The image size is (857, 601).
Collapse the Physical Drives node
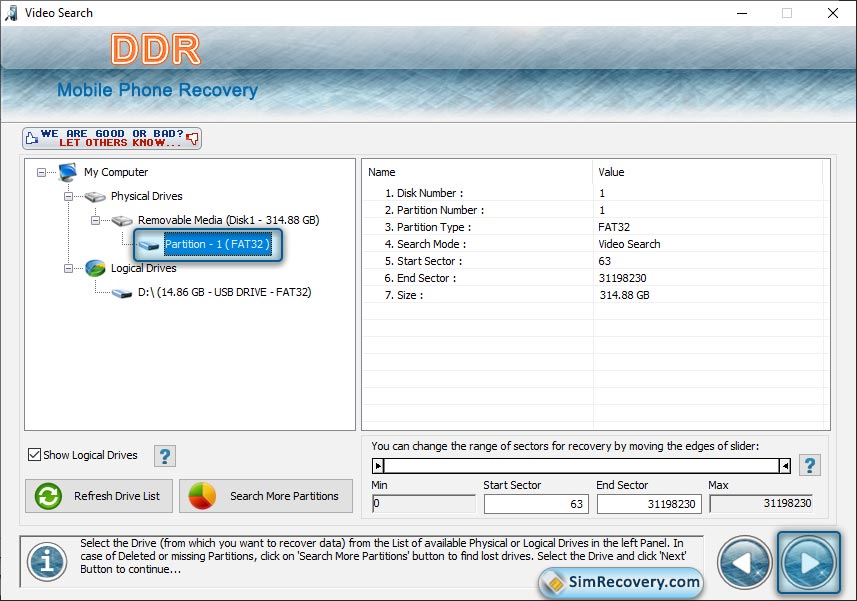pos(69,196)
